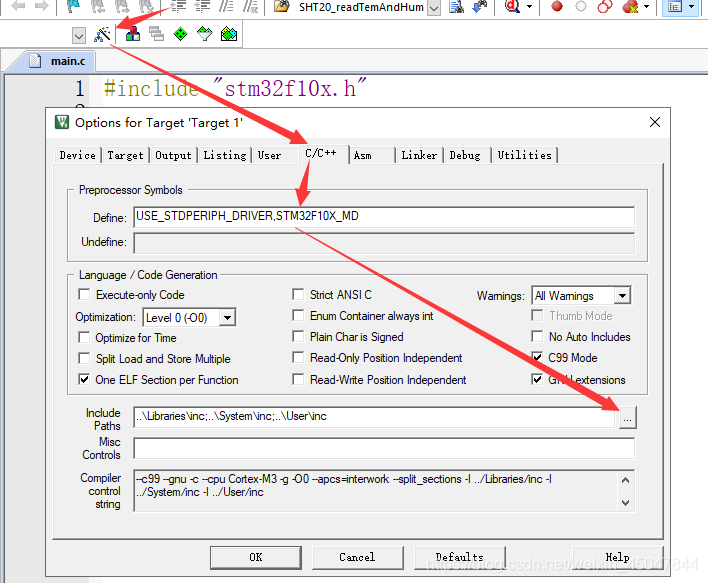708x583 pixels.
Task: Toggle No Auto Includes checkbox
Action: tap(537, 336)
